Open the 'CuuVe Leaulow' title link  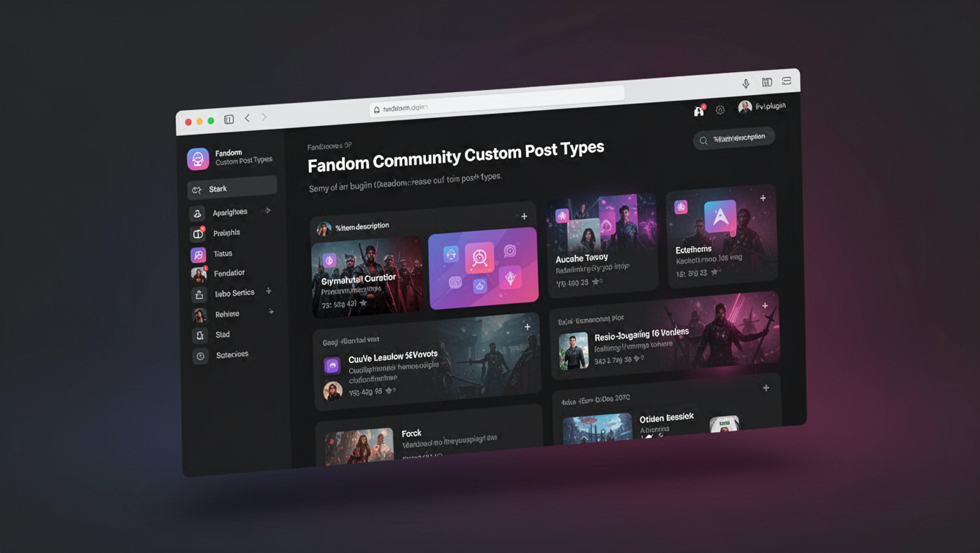point(393,356)
